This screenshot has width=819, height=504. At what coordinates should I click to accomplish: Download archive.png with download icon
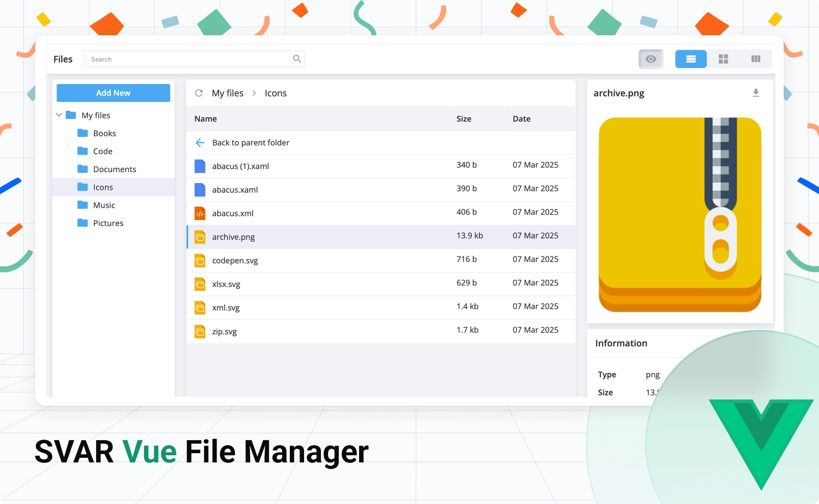coord(756,93)
